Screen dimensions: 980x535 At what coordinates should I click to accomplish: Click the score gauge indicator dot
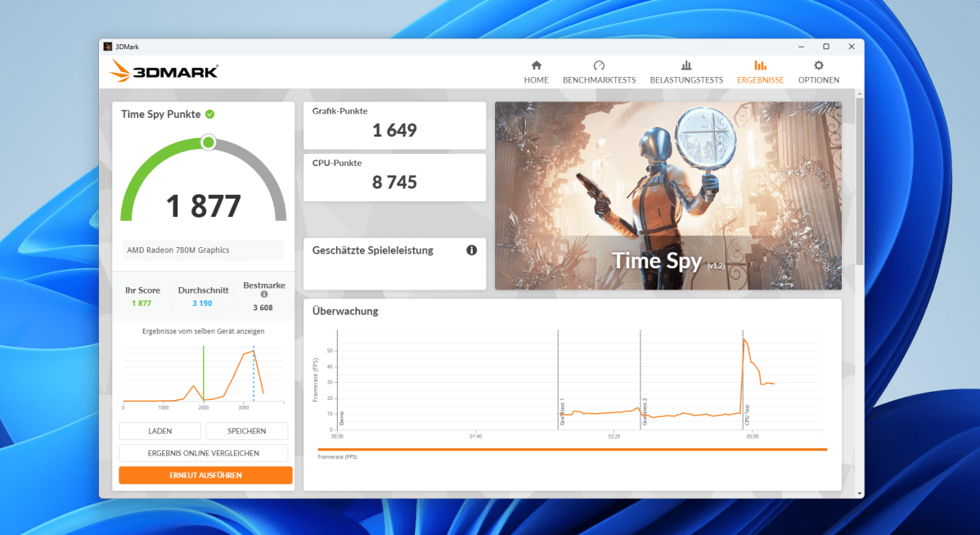tap(208, 142)
